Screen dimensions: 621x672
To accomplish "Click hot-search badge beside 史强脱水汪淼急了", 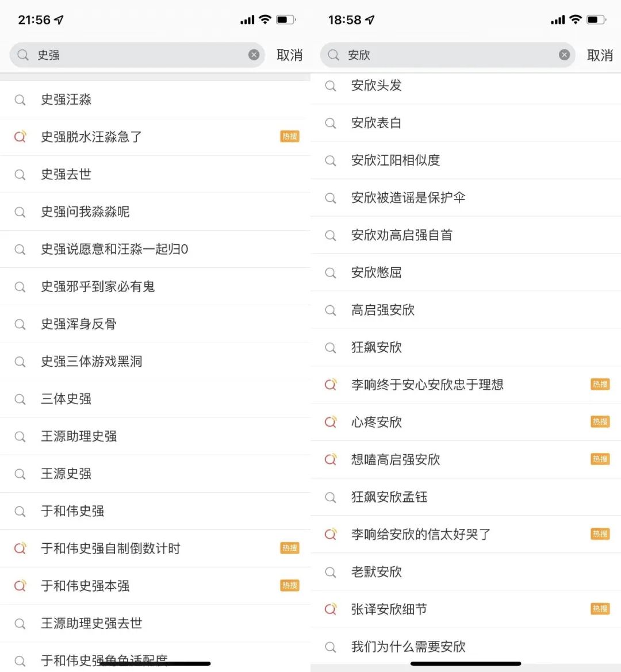I will click(289, 137).
